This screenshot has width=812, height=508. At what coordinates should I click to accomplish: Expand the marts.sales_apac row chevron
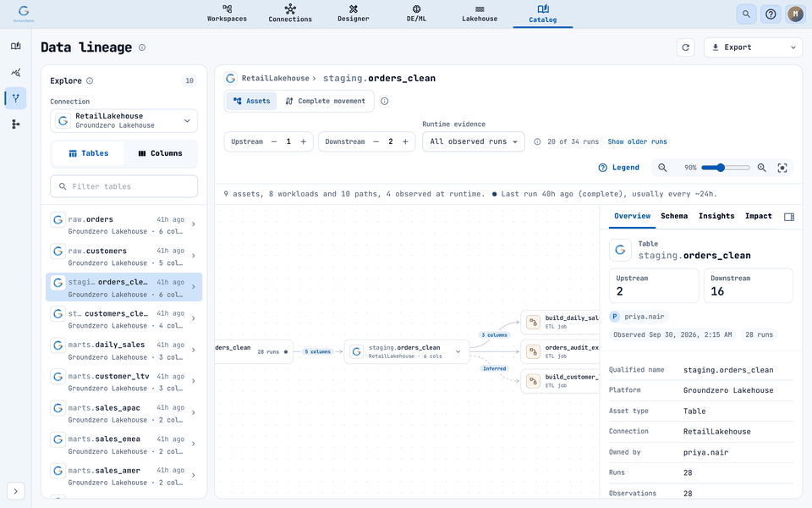193,412
